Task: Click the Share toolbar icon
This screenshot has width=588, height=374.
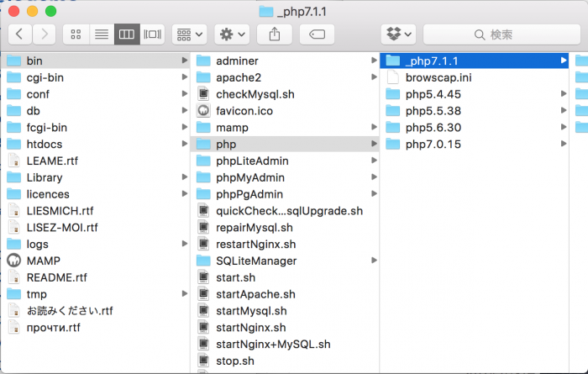Action: pyautogui.click(x=275, y=34)
